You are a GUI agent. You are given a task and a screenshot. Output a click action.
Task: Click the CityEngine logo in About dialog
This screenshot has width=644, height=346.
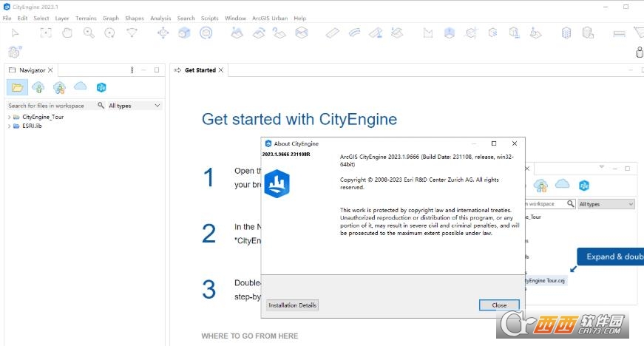(277, 183)
